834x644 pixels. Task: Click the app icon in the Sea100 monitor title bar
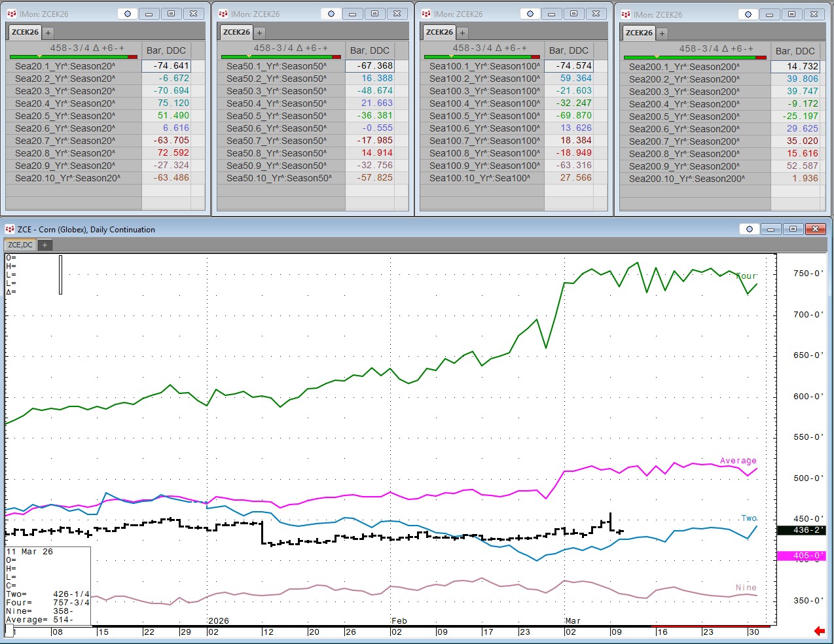click(426, 14)
